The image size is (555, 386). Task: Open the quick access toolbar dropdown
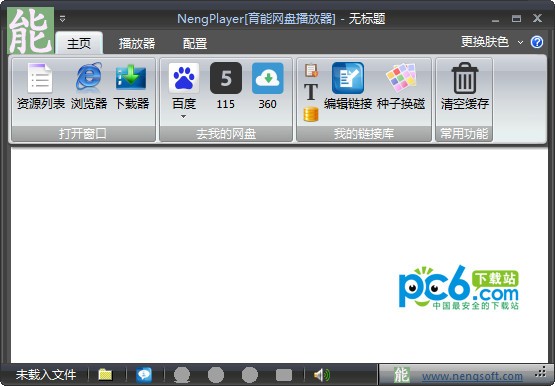click(62, 18)
